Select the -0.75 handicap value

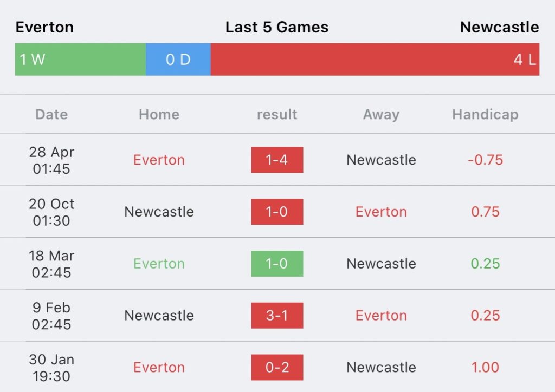485,160
